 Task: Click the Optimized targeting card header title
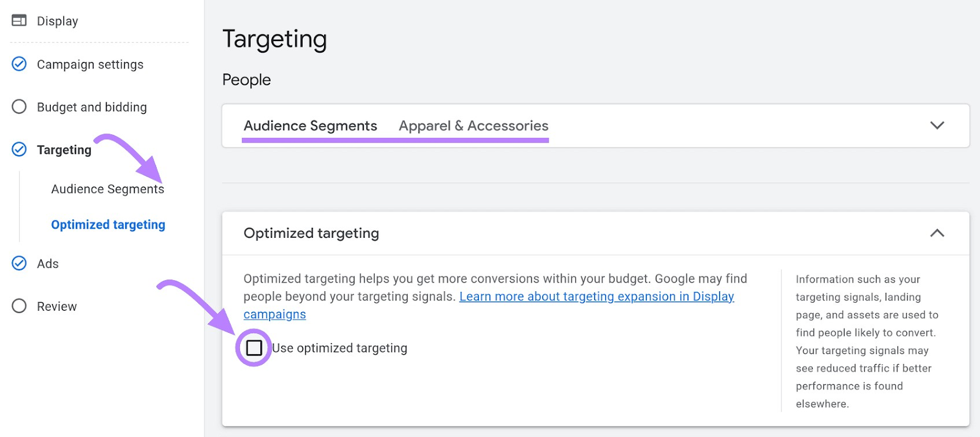[x=311, y=233]
